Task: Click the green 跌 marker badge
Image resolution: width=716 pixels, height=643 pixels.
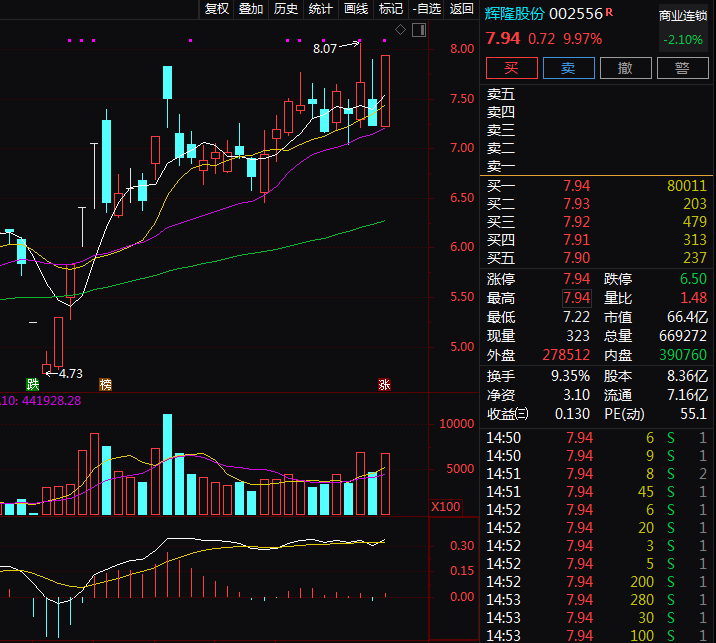Action: pyautogui.click(x=32, y=385)
